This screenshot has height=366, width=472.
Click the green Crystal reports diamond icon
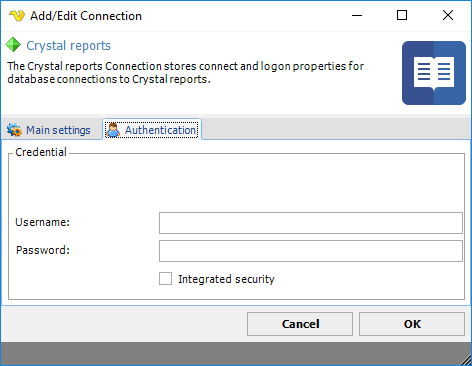click(x=13, y=45)
